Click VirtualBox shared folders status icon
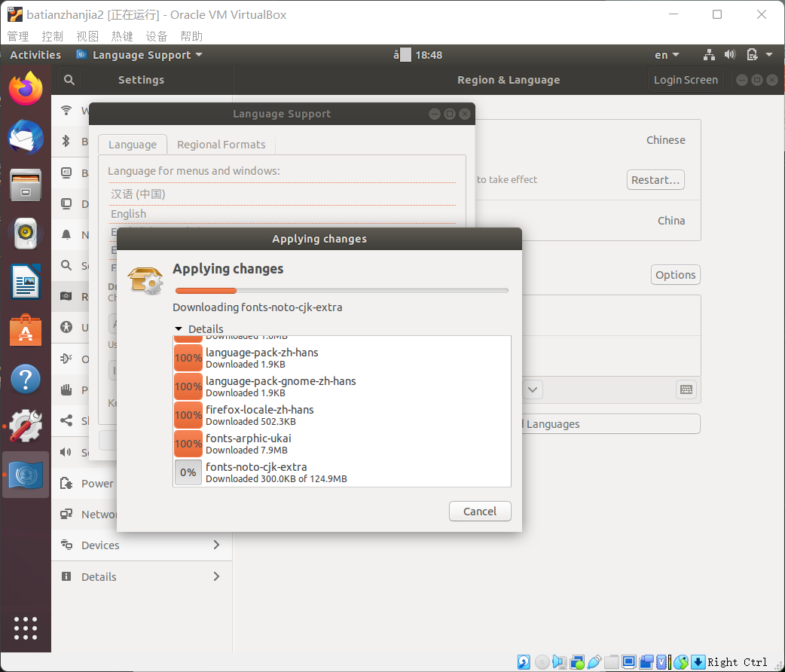 tap(611, 662)
